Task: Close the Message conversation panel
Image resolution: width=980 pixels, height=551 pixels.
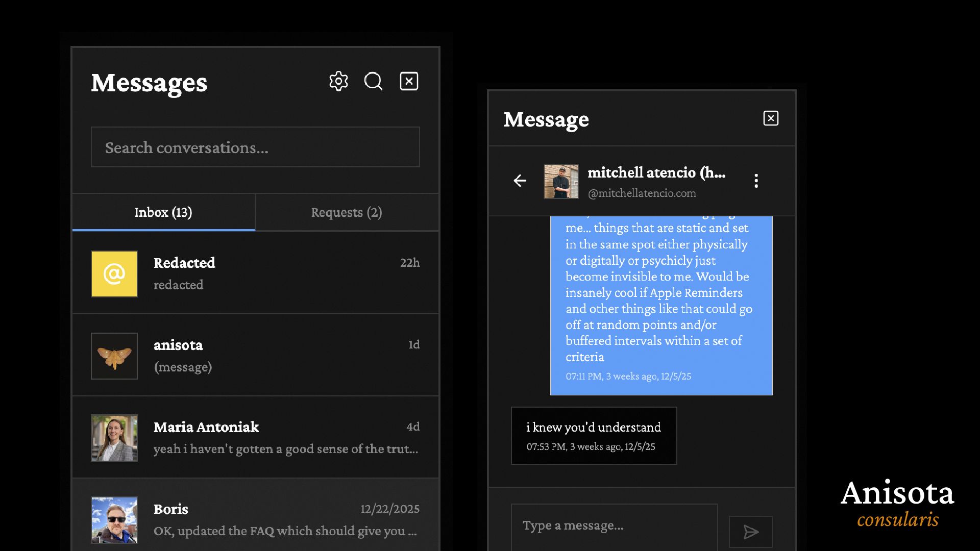Action: pyautogui.click(x=770, y=118)
